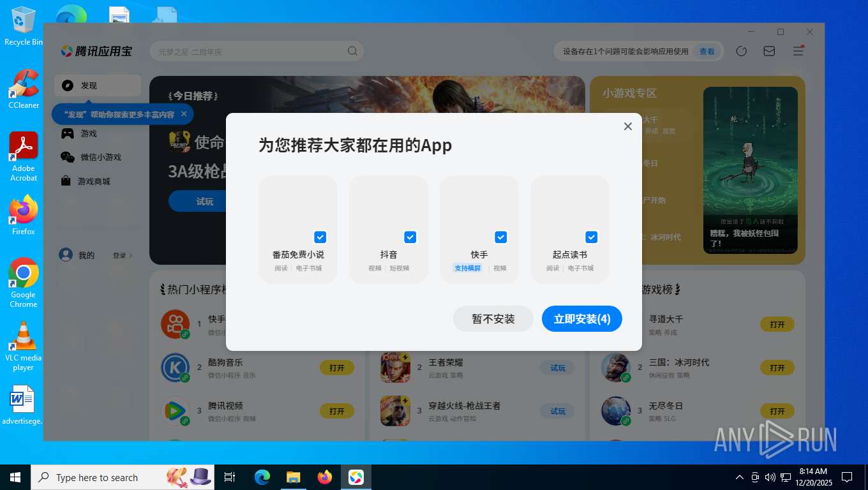Uncheck 快手 app checkbox
This screenshot has width=868, height=490.
(501, 237)
